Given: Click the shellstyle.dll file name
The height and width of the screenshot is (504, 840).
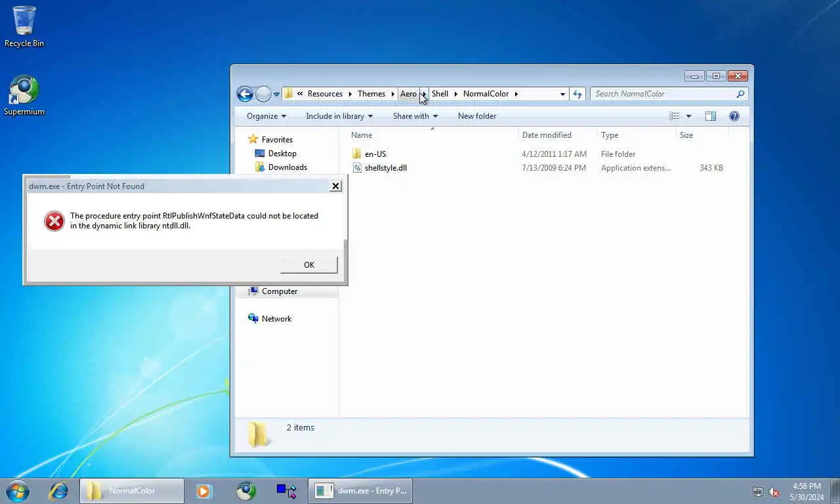Looking at the screenshot, I should click(x=386, y=168).
